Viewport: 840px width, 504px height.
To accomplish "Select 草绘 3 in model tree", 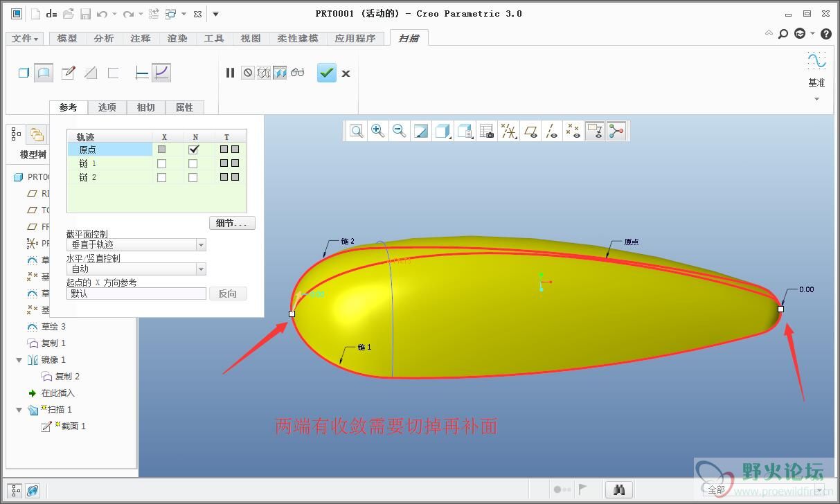I will (x=53, y=327).
